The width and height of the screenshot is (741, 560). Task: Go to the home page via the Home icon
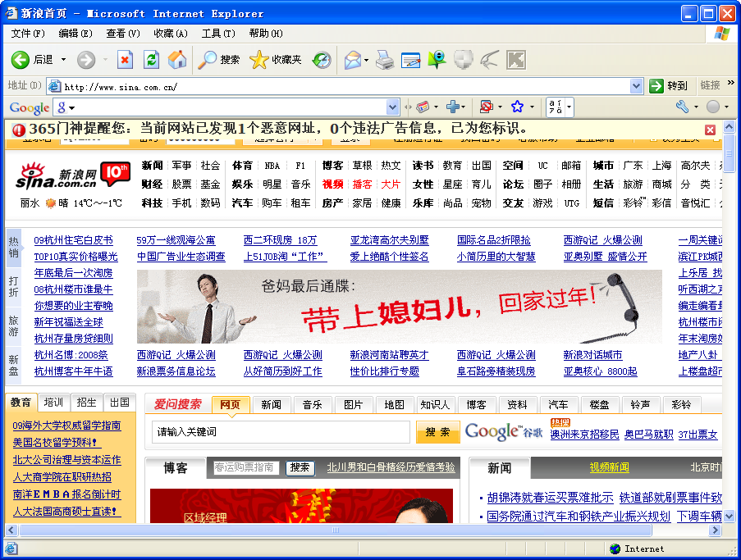point(176,60)
